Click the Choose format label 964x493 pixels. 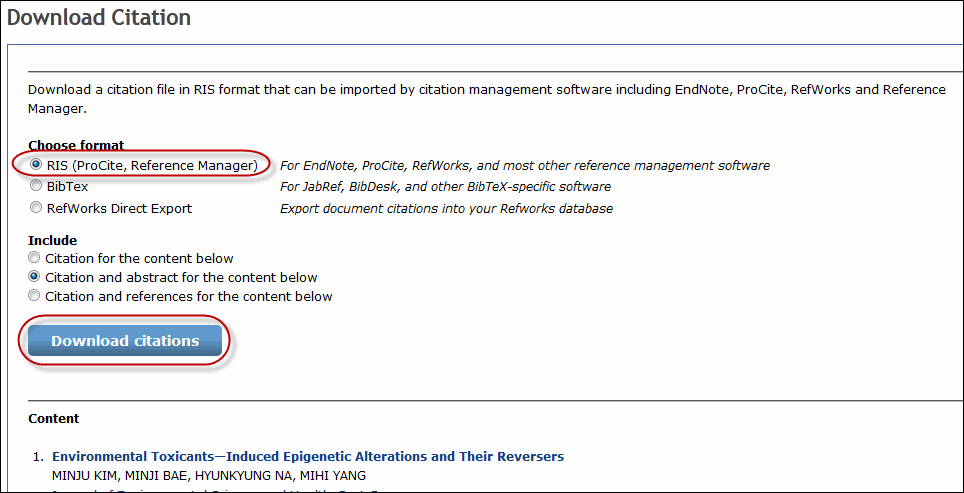click(76, 146)
